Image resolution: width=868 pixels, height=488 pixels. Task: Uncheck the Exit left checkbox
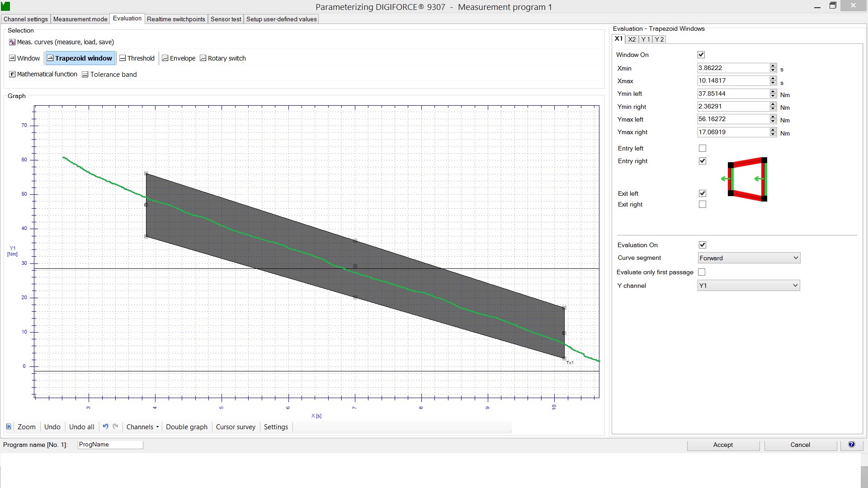(702, 193)
